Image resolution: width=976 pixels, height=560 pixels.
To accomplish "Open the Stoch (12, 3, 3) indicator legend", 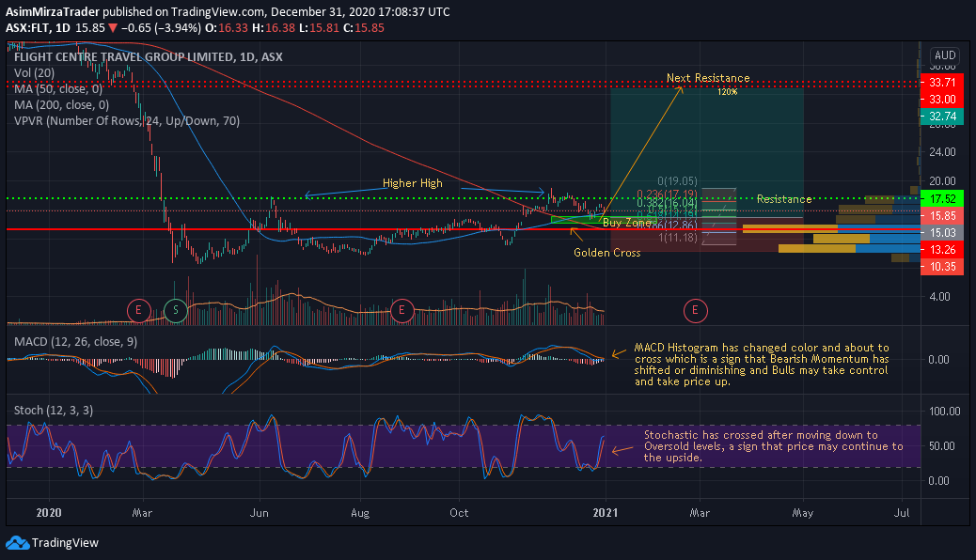I will pos(54,410).
